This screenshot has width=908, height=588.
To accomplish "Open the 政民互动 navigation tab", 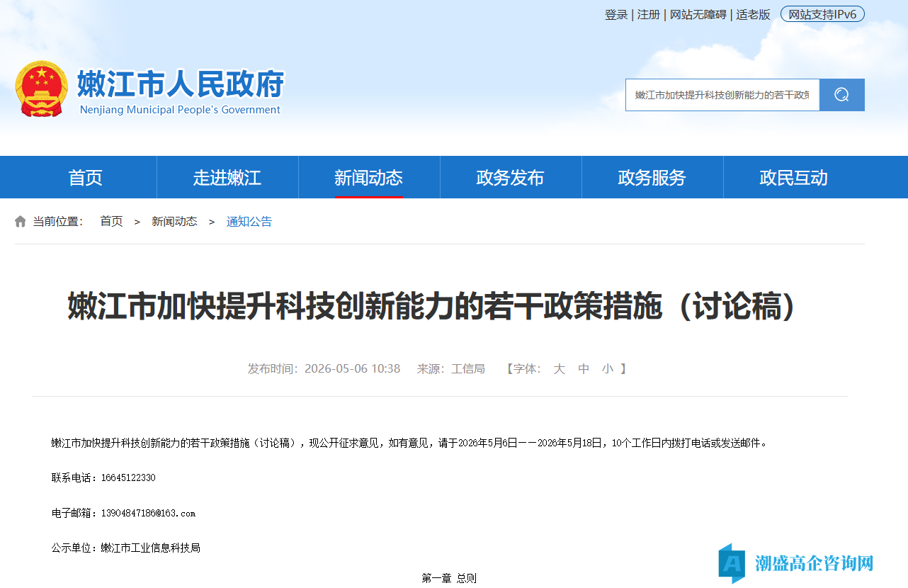I will coord(794,177).
